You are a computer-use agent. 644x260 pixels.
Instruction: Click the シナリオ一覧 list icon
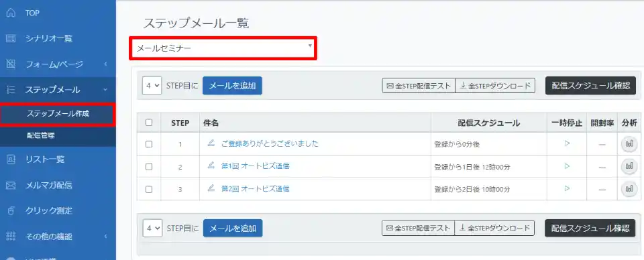tap(11, 39)
